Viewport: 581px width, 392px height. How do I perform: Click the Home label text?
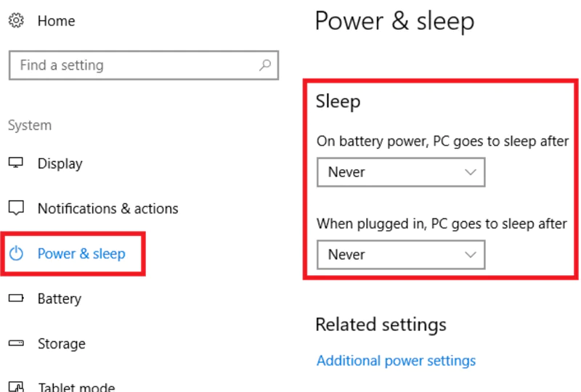coord(56,21)
